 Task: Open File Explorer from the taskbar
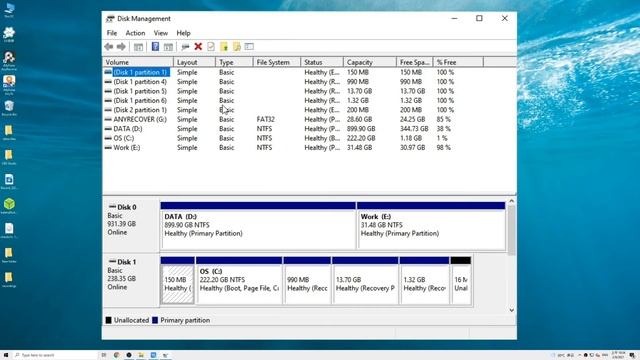point(141,355)
